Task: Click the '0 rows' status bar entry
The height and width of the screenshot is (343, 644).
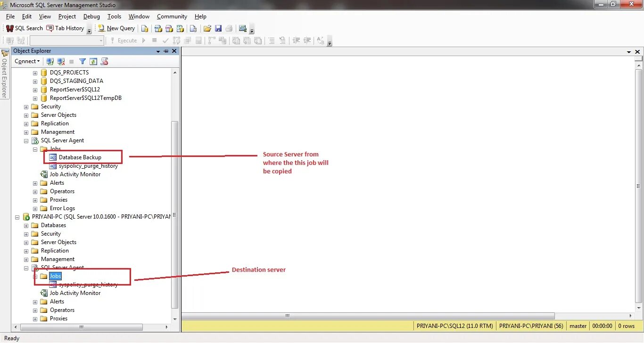Action: [x=626, y=326]
